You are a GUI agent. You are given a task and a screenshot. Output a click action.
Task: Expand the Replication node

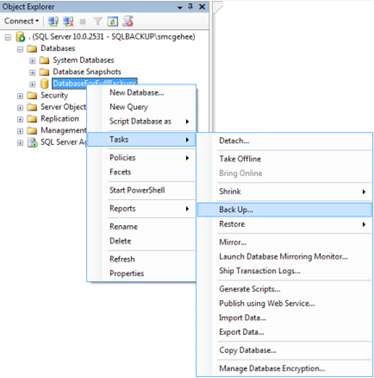[x=20, y=119]
